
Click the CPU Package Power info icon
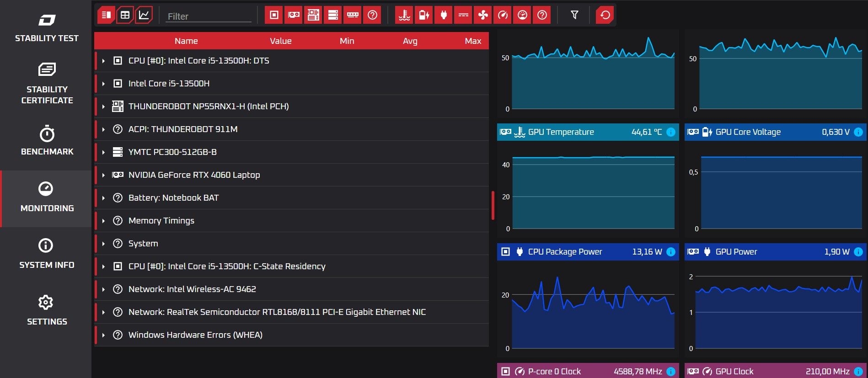click(671, 252)
